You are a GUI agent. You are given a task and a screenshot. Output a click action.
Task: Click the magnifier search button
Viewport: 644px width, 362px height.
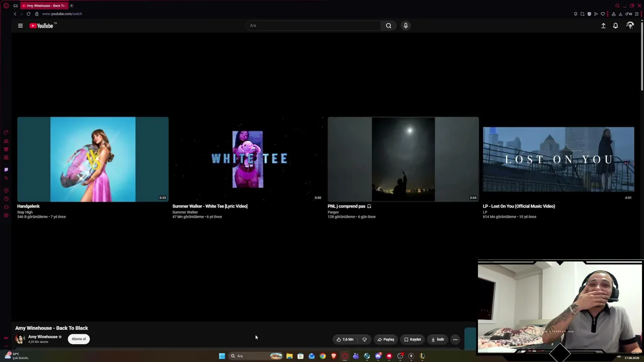[388, 26]
